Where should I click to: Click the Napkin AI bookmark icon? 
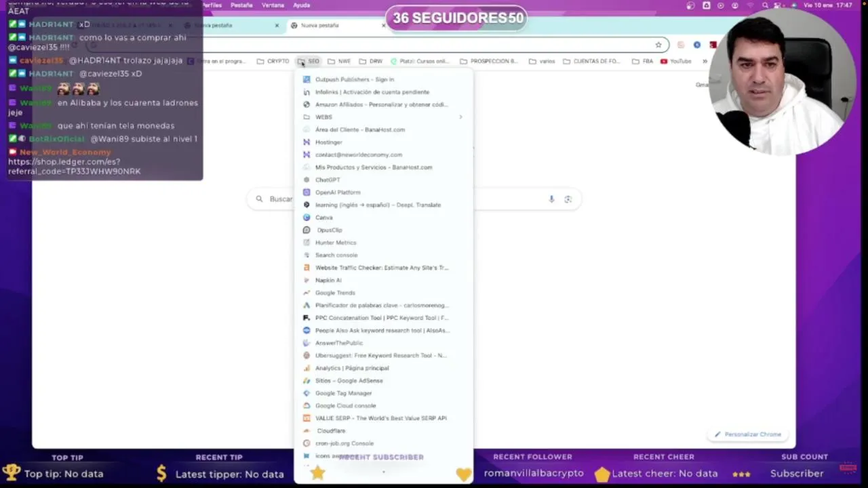307,280
